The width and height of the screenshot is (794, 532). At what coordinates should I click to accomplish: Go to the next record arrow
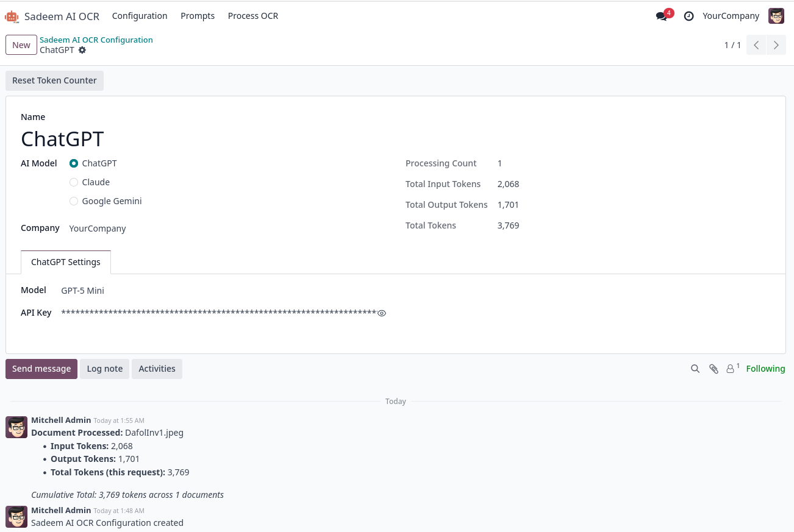coord(776,45)
